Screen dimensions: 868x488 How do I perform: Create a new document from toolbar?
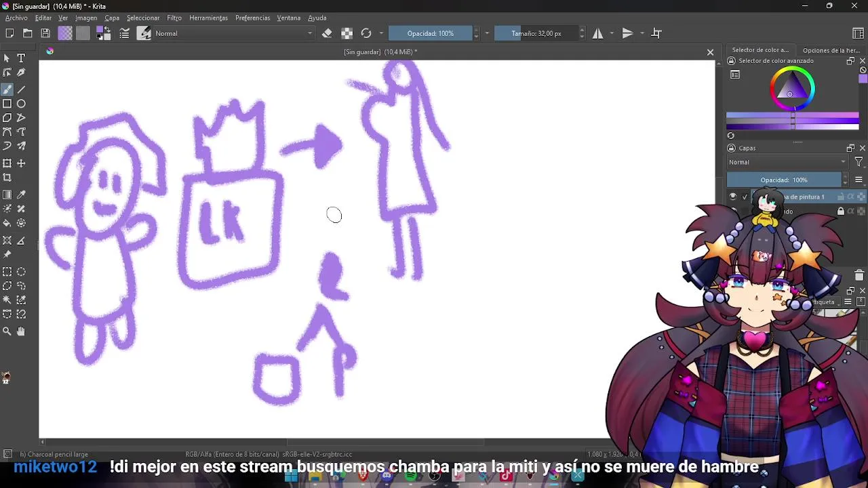(9, 33)
